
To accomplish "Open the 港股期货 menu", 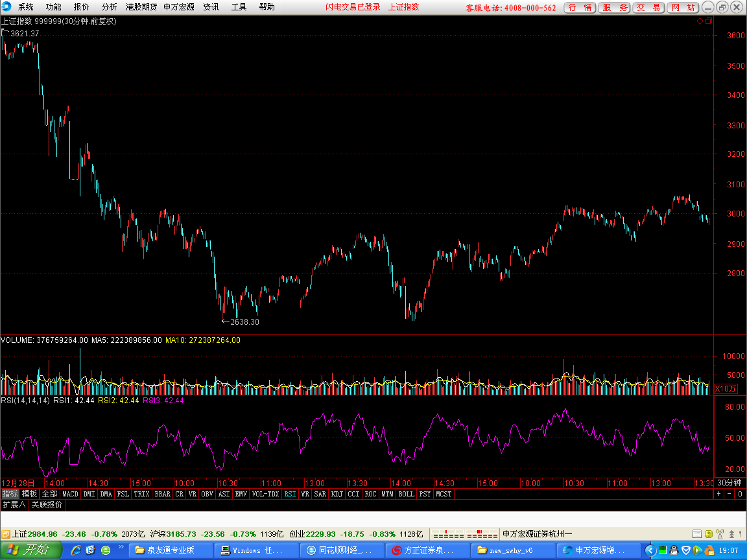I will coord(141,6).
